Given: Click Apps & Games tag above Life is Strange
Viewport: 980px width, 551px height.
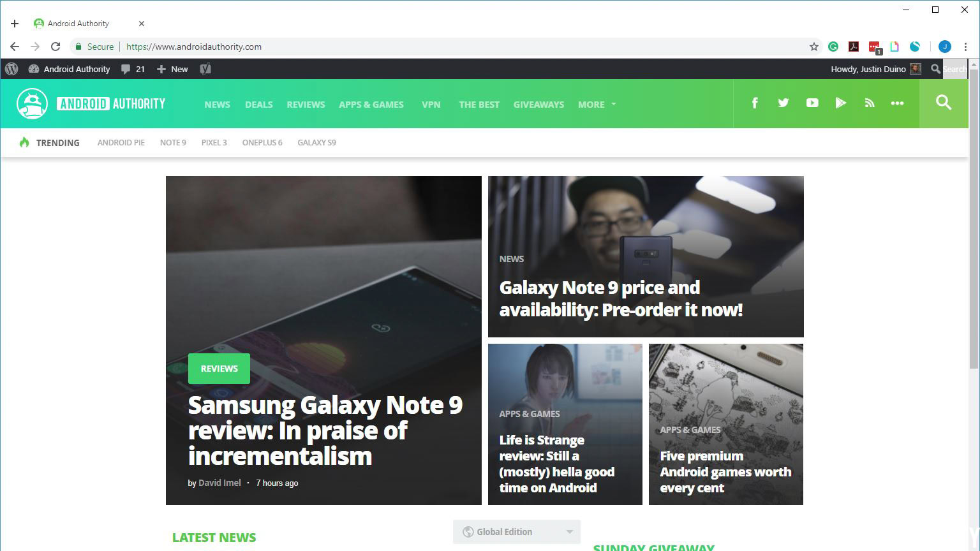Looking at the screenshot, I should [x=530, y=414].
